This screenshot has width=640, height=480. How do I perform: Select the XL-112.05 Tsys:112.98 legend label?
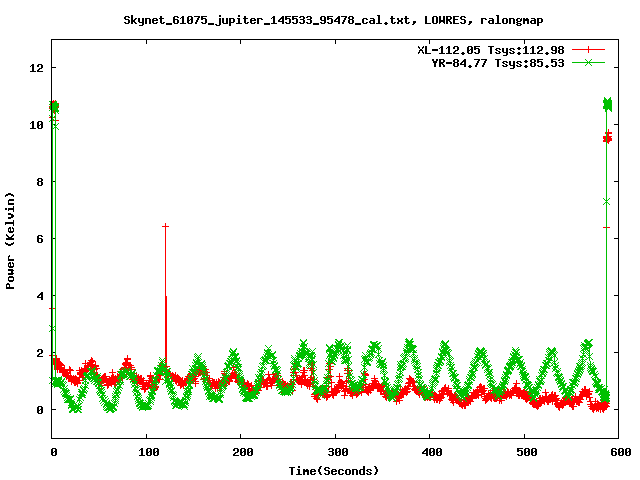[x=491, y=49]
